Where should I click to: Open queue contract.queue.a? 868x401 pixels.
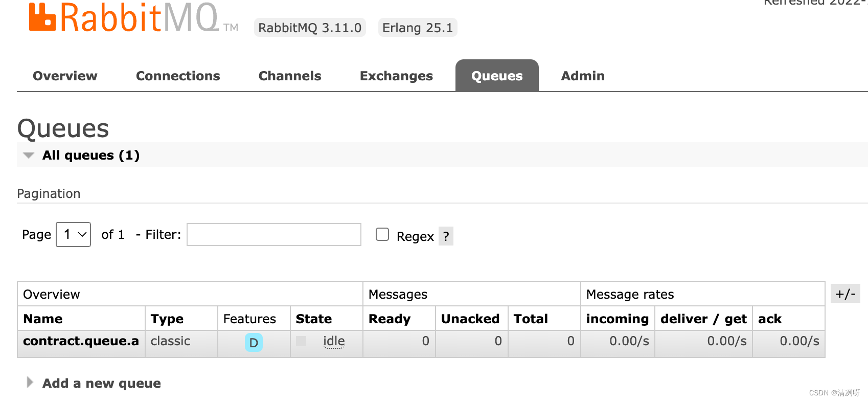click(81, 341)
